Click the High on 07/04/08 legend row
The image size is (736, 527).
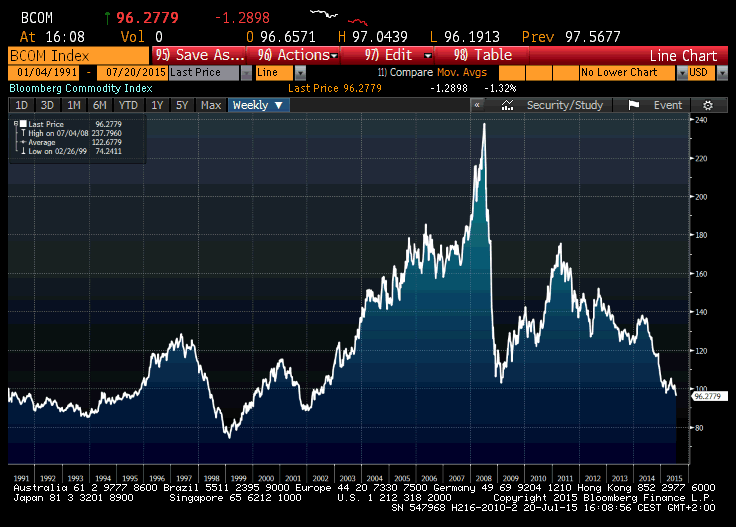71,133
